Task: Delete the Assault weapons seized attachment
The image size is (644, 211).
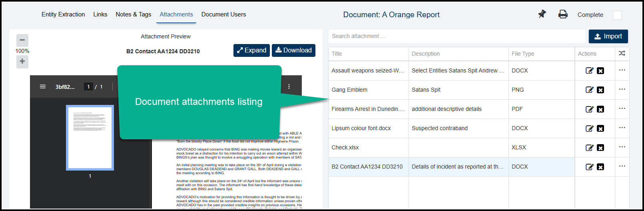Action: [x=600, y=71]
